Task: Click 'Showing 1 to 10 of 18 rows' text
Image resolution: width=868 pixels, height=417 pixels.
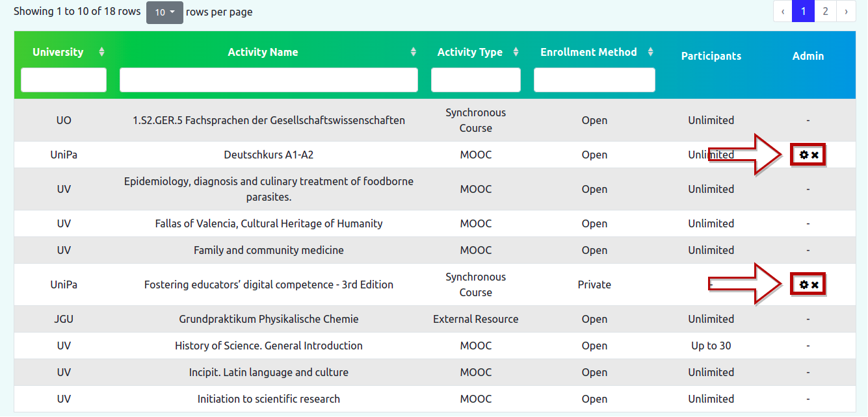Action: click(x=77, y=12)
